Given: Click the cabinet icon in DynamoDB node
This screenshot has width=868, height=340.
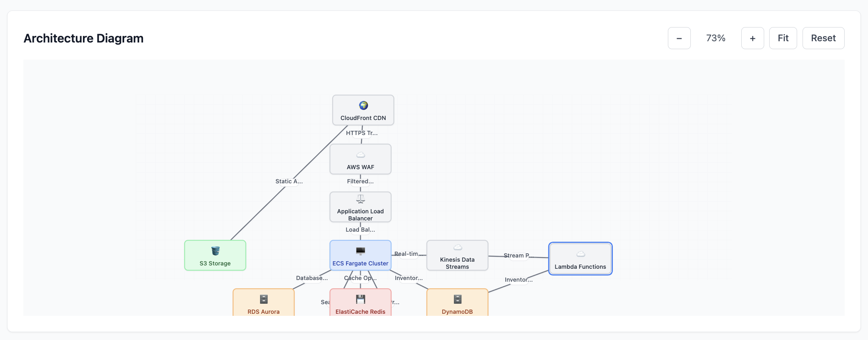Looking at the screenshot, I should pyautogui.click(x=457, y=299).
